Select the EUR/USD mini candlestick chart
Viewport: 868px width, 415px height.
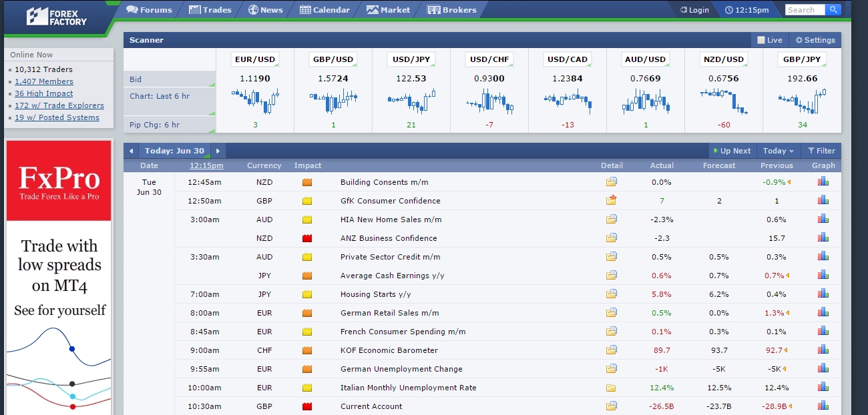(x=254, y=100)
